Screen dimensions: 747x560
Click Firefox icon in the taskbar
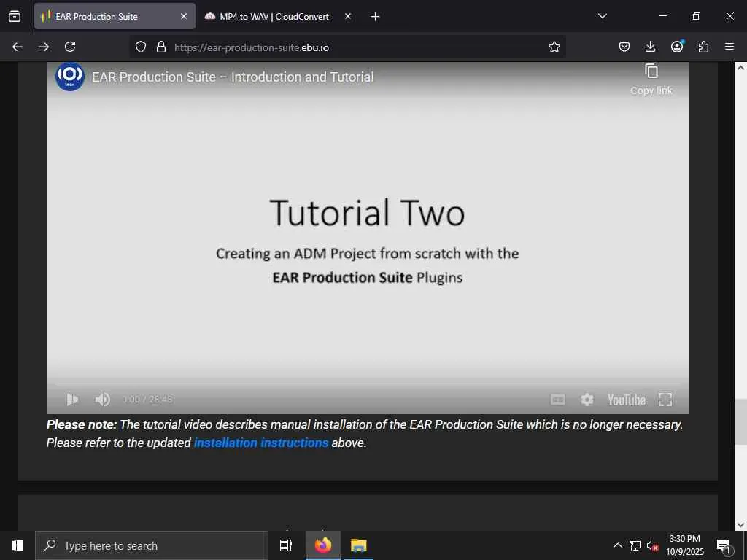point(323,545)
